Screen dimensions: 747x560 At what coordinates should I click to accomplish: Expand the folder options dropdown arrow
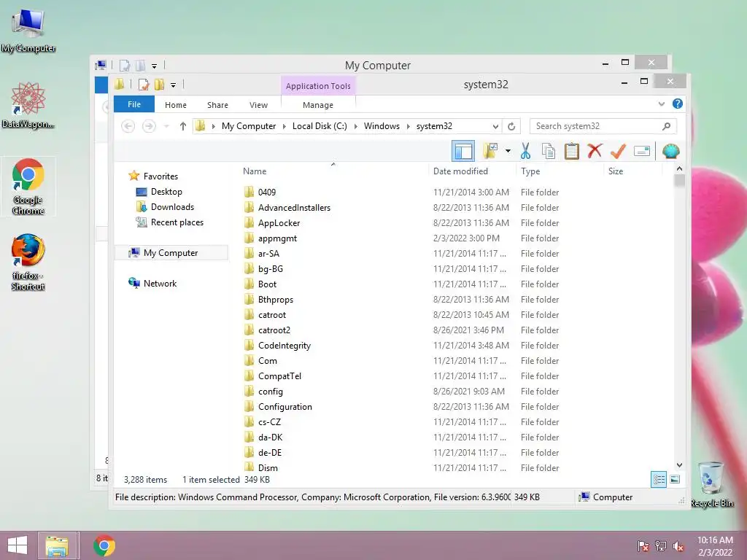508,152
